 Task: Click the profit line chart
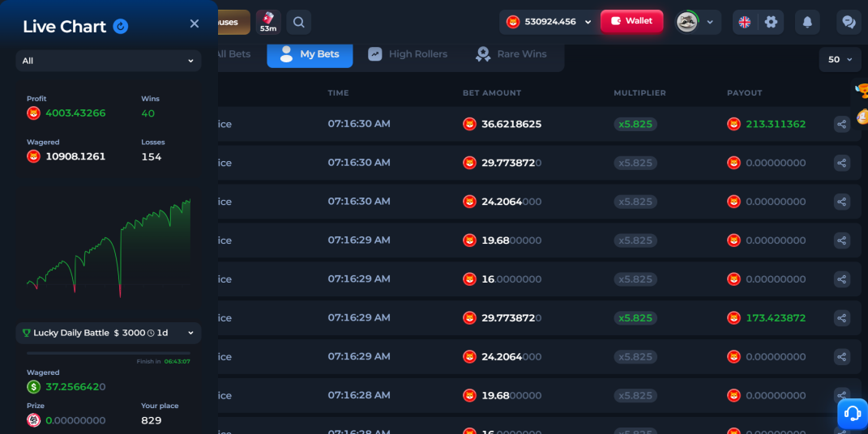click(109, 248)
